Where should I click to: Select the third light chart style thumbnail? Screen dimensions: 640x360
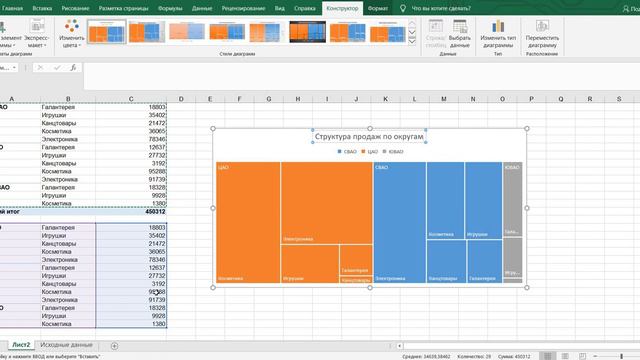(187, 32)
